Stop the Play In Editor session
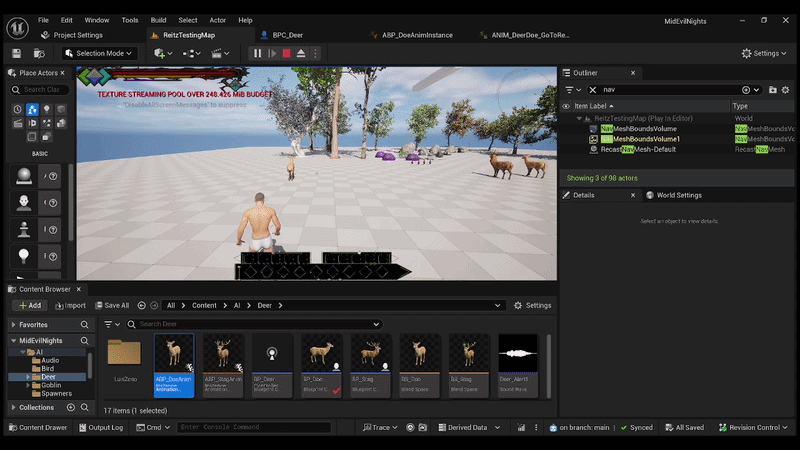The image size is (800, 450). pos(287,53)
